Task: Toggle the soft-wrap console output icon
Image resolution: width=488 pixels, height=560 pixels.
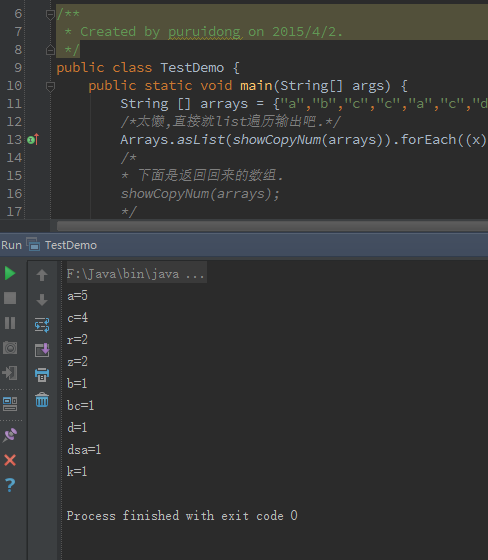Action: 42,325
